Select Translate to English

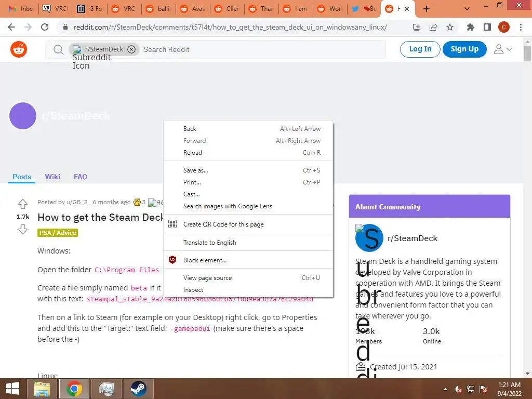click(248, 243)
